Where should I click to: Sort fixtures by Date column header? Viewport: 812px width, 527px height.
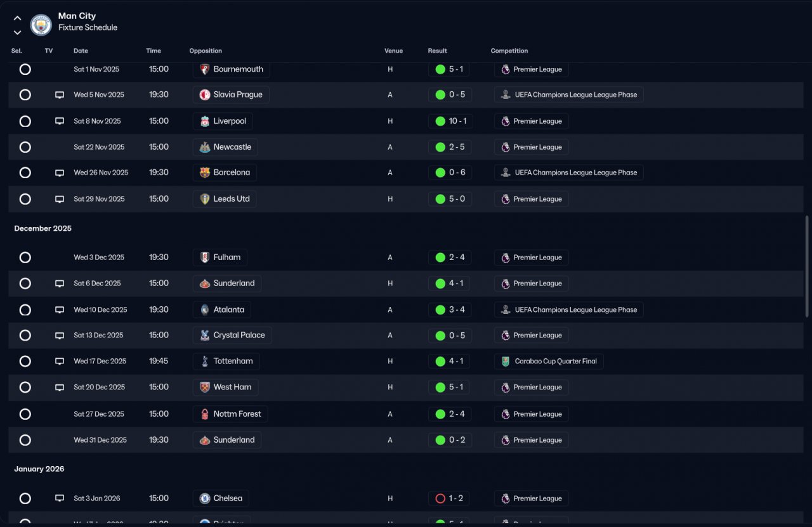click(81, 51)
